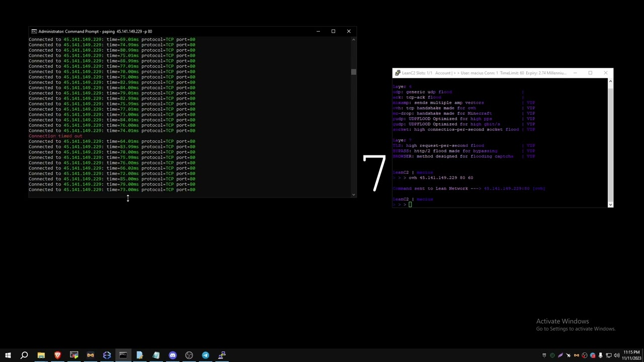This screenshot has height=362, width=644.
Task: Open the Windows Start menu
Action: [8, 355]
